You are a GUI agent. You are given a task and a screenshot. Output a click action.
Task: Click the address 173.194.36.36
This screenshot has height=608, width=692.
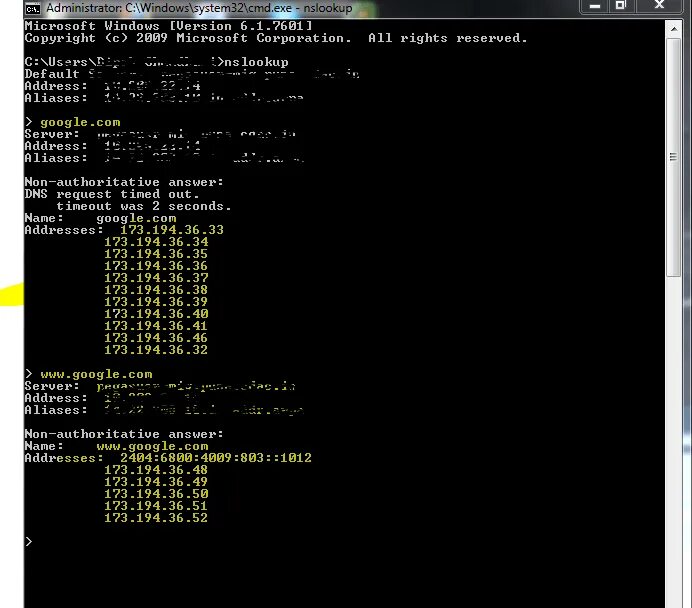[156, 266]
